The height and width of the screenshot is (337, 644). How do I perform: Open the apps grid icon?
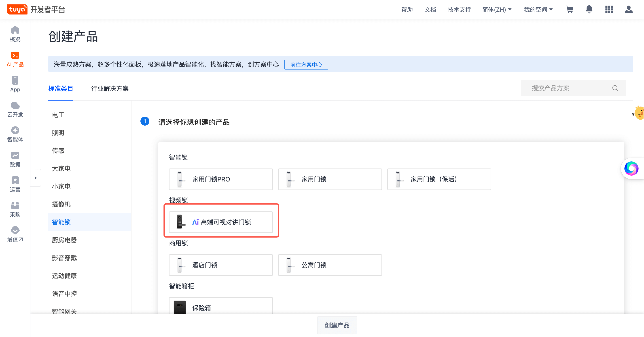pos(609,9)
